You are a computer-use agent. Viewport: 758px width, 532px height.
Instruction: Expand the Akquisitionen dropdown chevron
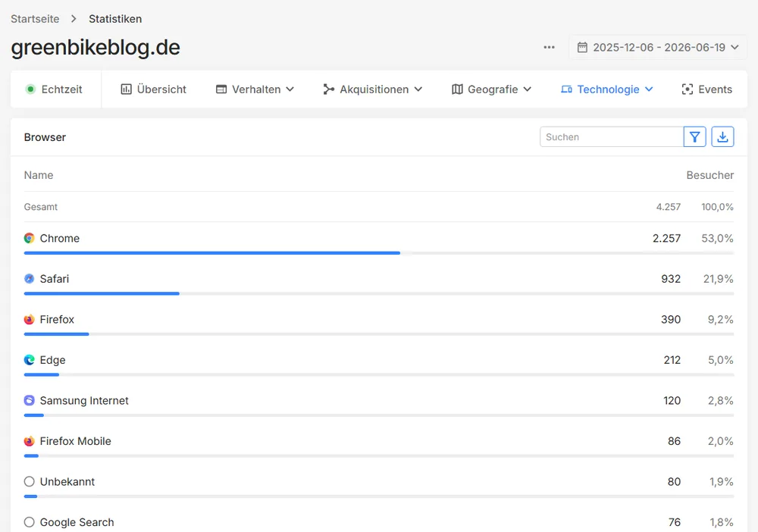click(418, 89)
